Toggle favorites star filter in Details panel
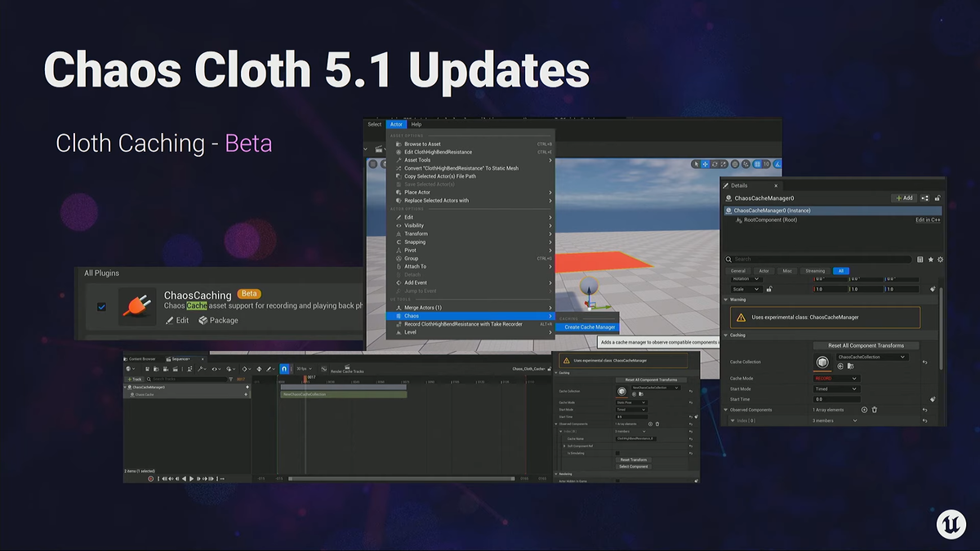Screen dimensions: 980x551 click(x=930, y=259)
